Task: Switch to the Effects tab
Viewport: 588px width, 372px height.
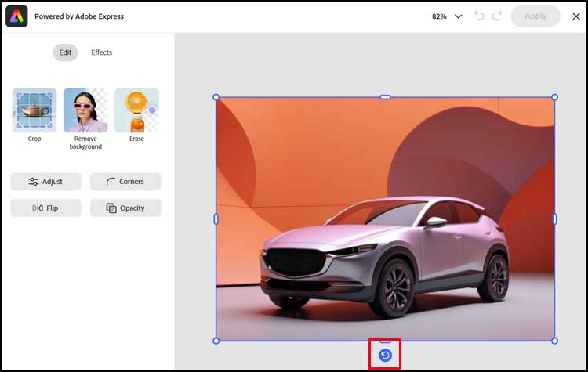Action: [102, 52]
